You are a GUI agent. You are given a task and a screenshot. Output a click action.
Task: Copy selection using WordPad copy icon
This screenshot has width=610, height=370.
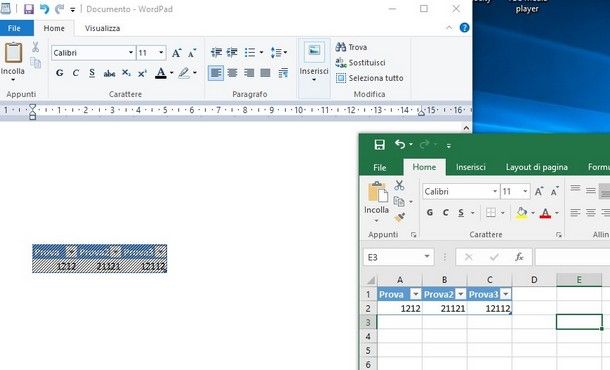[35, 63]
